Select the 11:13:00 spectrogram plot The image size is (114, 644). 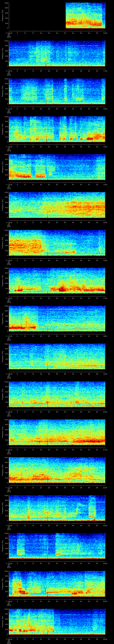pyautogui.click(x=57, y=167)
